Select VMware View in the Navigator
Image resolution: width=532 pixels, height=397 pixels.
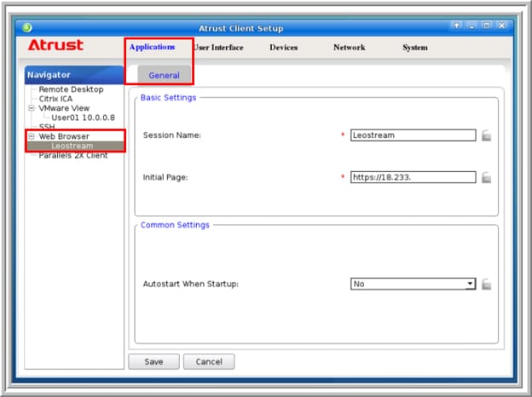64,108
